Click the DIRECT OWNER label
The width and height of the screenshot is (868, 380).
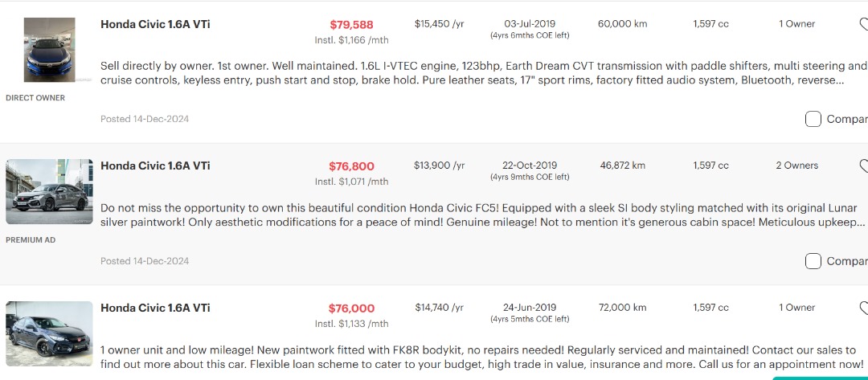[35, 98]
